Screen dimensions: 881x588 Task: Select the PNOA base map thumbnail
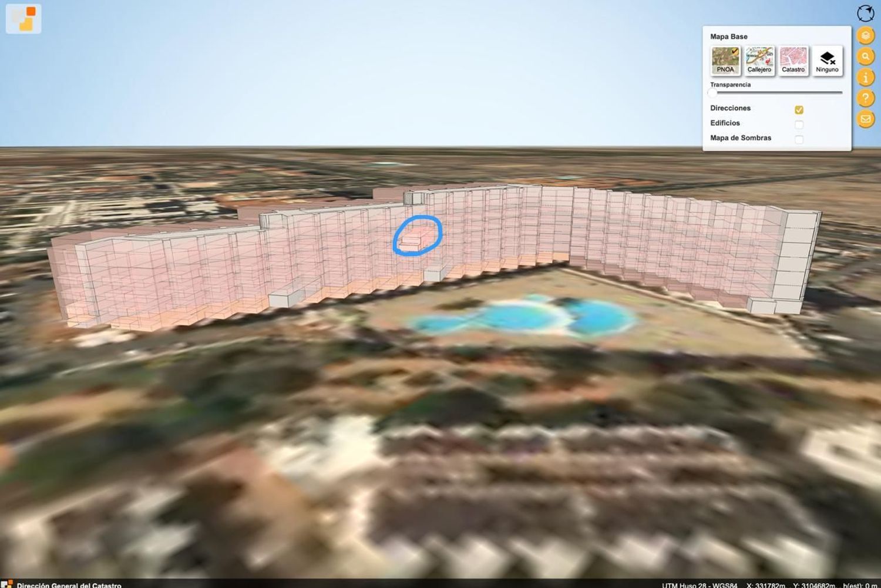click(x=725, y=61)
